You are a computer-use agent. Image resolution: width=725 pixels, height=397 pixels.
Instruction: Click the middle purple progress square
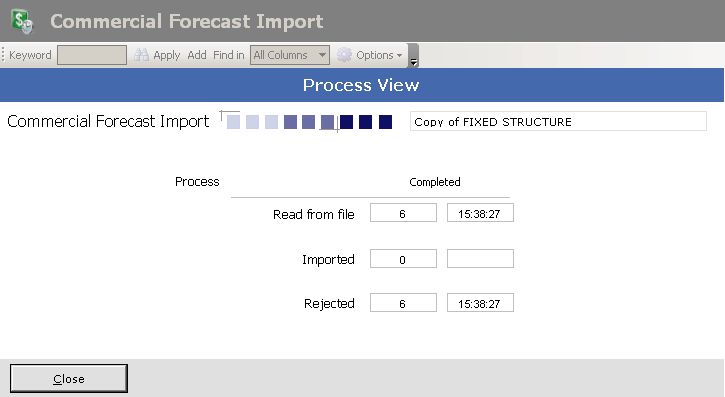tap(308, 122)
